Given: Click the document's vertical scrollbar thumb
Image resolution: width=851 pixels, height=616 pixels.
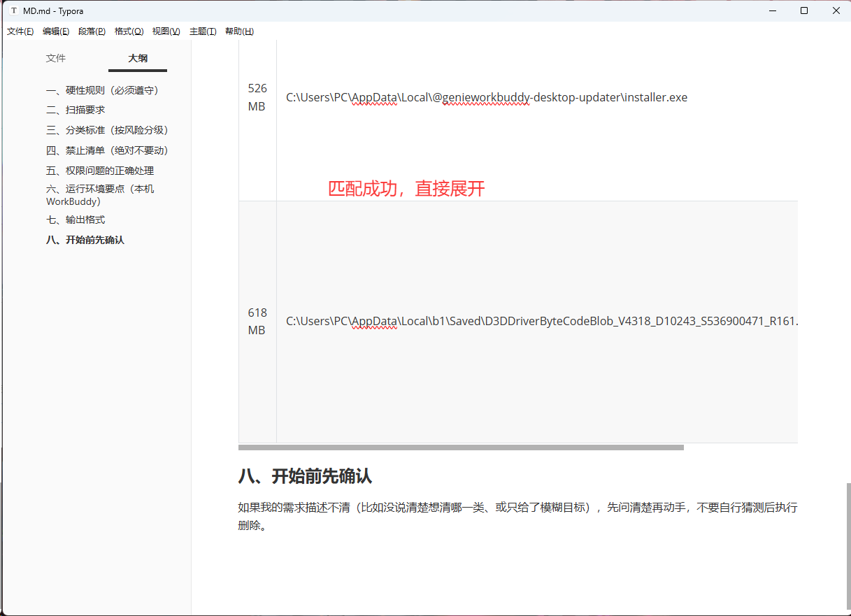Looking at the screenshot, I should 848,546.
